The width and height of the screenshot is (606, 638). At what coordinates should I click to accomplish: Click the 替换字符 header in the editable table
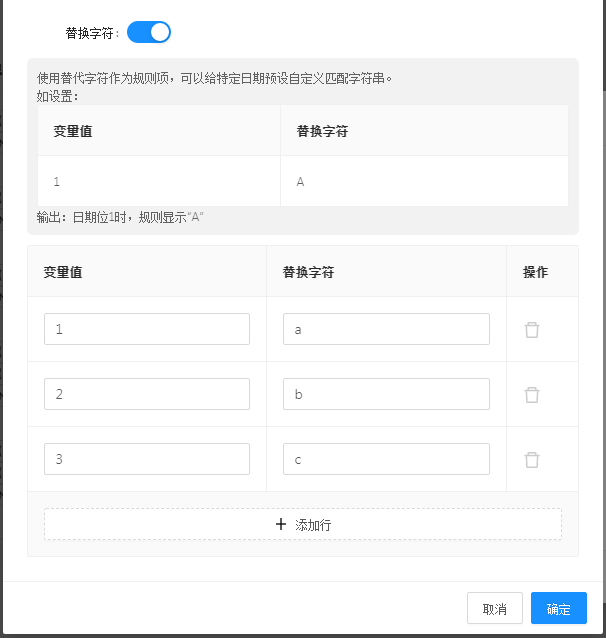pos(308,272)
